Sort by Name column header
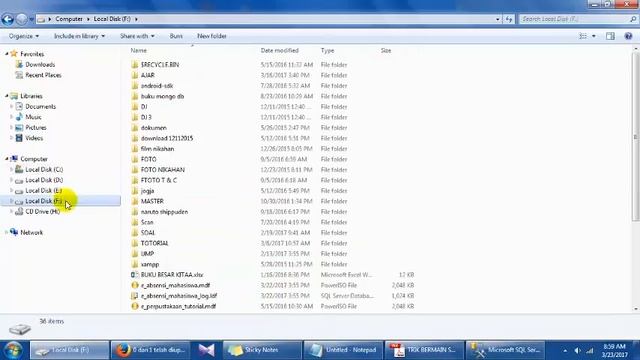Screen dimensions: 640x360 click(138, 50)
